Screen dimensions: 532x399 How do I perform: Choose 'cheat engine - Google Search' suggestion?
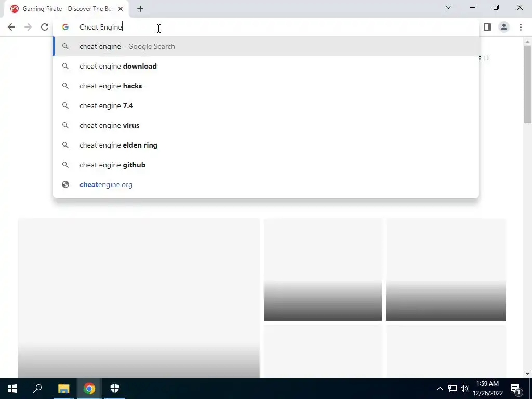tap(266, 46)
